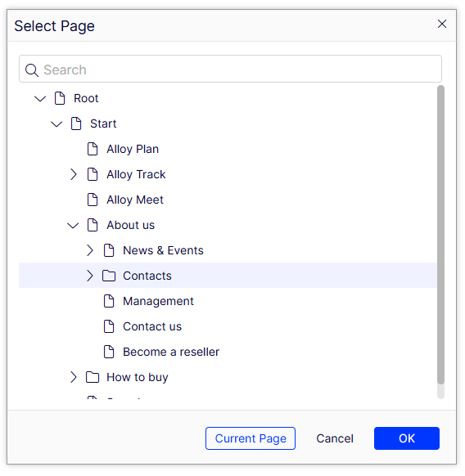This screenshot has width=465, height=476.
Task: Select Contact us page
Action: click(152, 326)
